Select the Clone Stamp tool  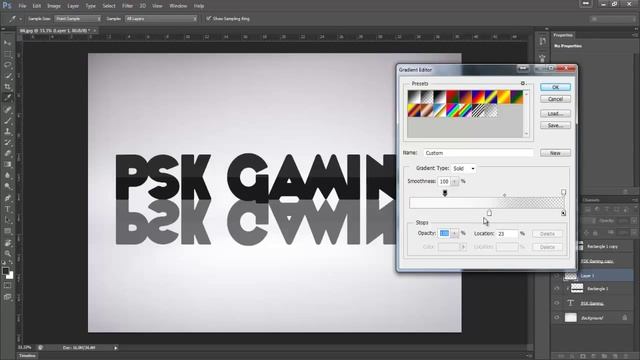pos(7,131)
